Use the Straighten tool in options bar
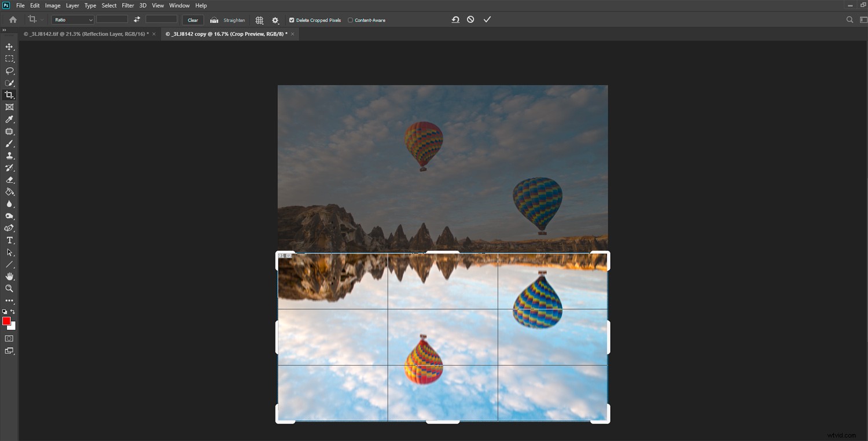868x441 pixels. click(x=234, y=20)
